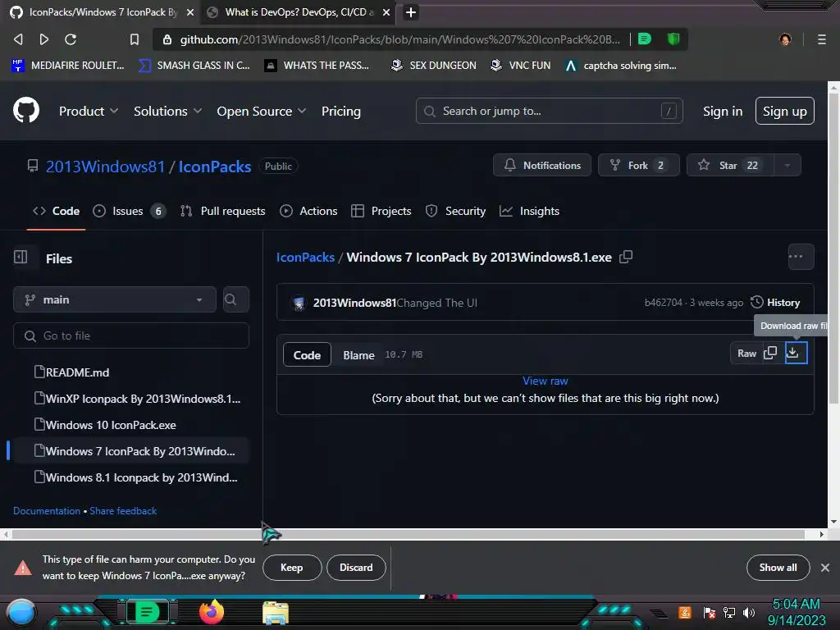Image resolution: width=840 pixels, height=630 pixels.
Task: Expand the Product menu
Action: pyautogui.click(x=89, y=111)
